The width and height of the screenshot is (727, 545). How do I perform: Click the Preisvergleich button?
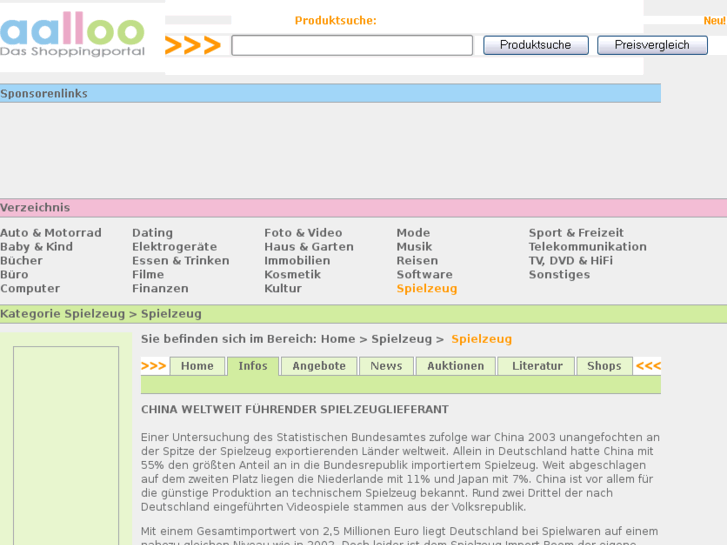[x=652, y=45]
